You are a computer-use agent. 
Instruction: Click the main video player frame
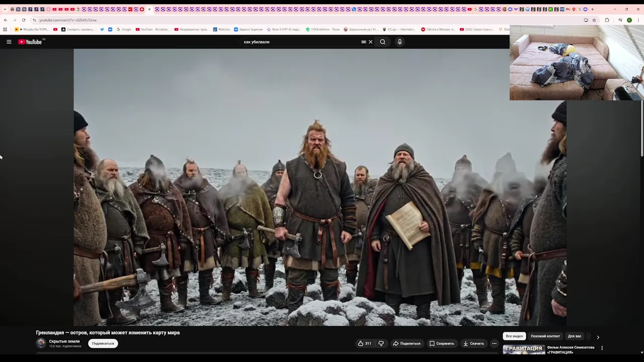pos(320,187)
